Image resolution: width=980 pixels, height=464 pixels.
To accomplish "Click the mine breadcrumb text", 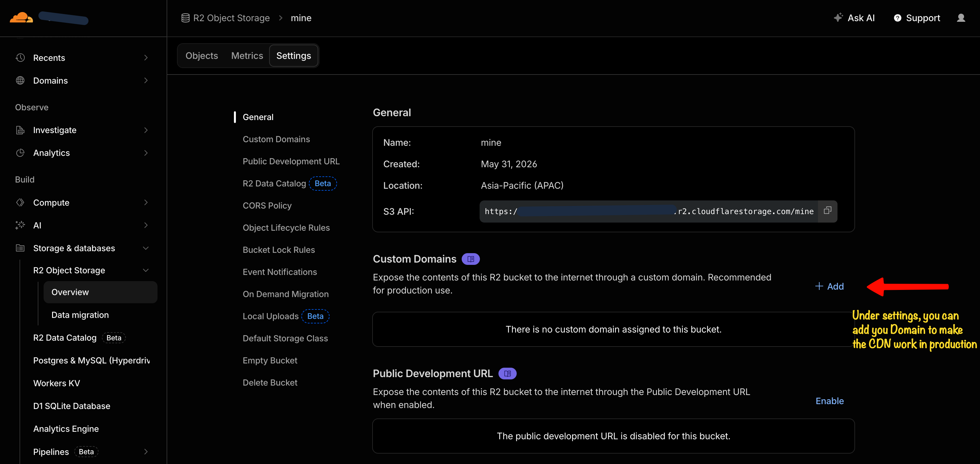I will coord(301,18).
